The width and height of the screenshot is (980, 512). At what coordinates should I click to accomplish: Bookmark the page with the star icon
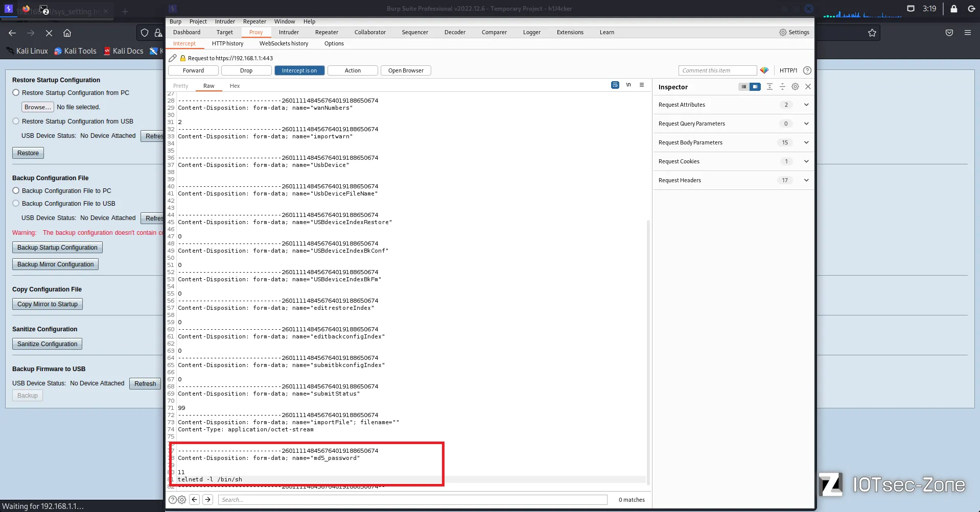coord(872,33)
